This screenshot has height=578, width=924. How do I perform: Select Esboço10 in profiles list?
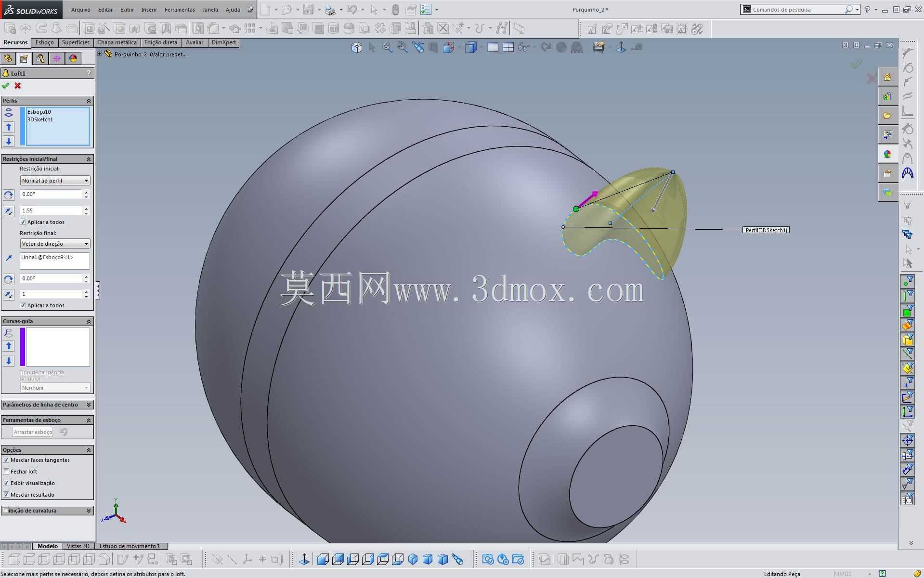(39, 112)
